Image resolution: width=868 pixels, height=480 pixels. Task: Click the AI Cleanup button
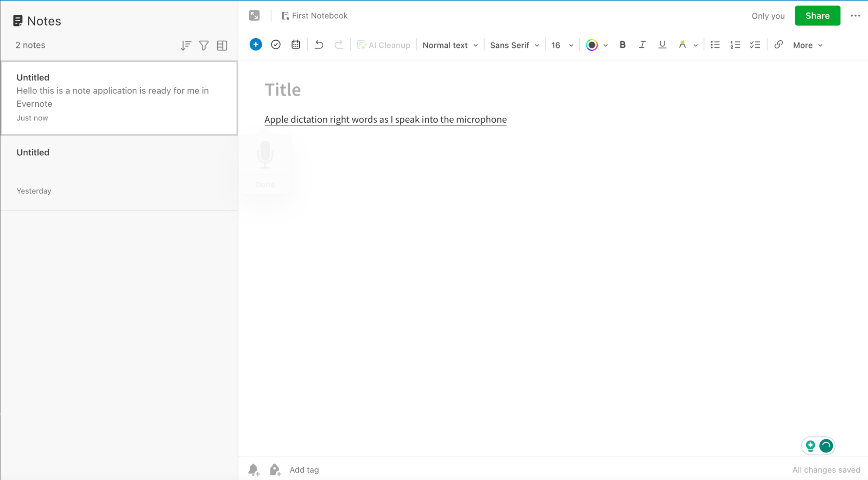tap(384, 45)
